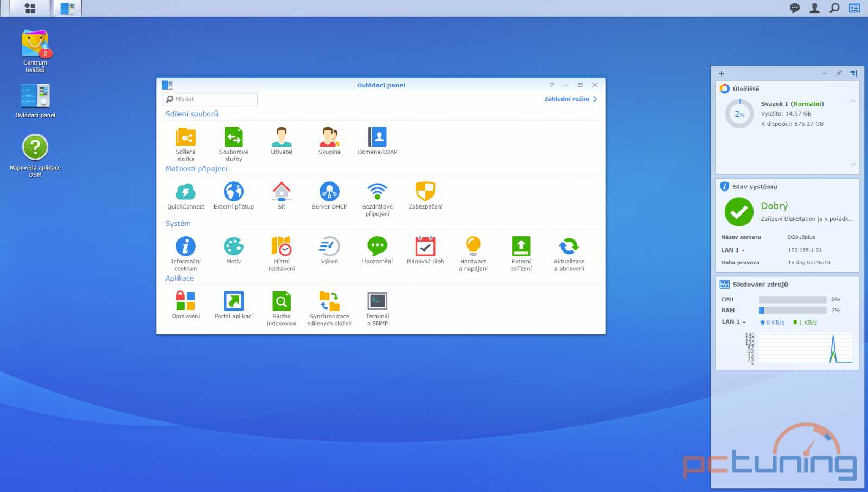Collapse storage volume list with up chevron
The image size is (868, 492).
(x=853, y=101)
